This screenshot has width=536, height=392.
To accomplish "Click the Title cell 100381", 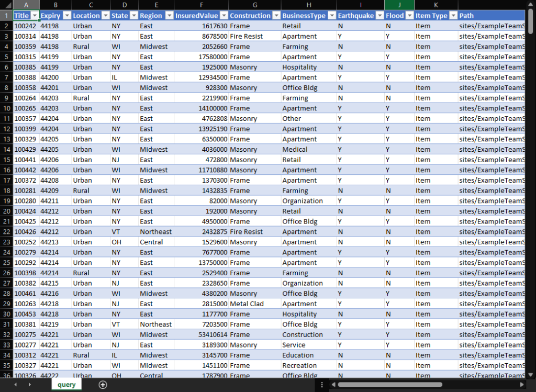I will click(x=26, y=324).
